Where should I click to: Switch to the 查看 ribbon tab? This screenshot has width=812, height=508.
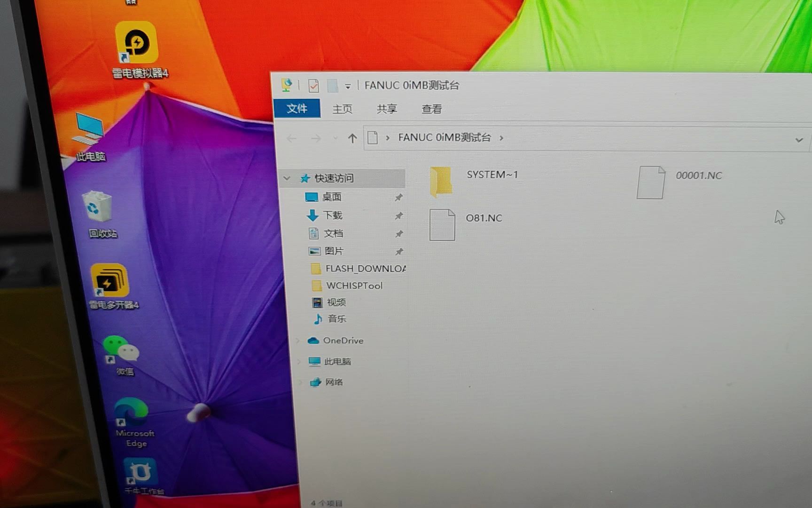pyautogui.click(x=431, y=109)
